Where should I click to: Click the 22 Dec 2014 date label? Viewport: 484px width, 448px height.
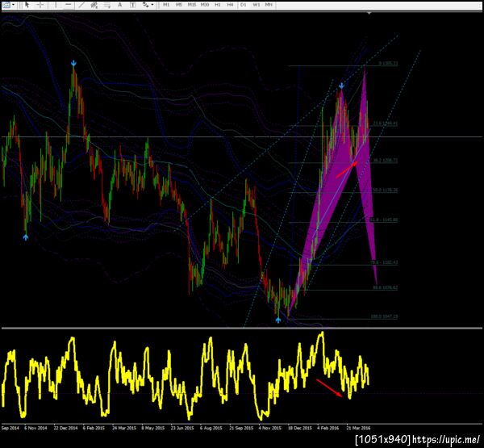click(65, 428)
